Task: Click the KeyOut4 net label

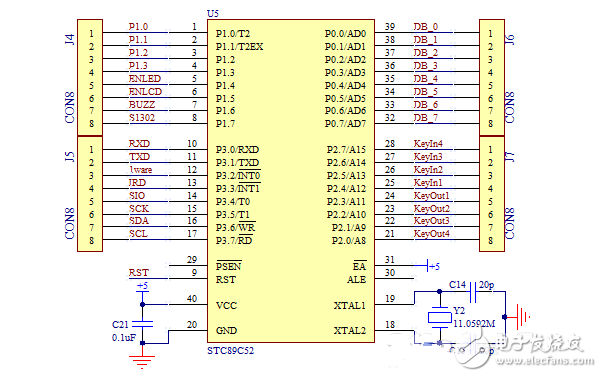Action: (431, 233)
